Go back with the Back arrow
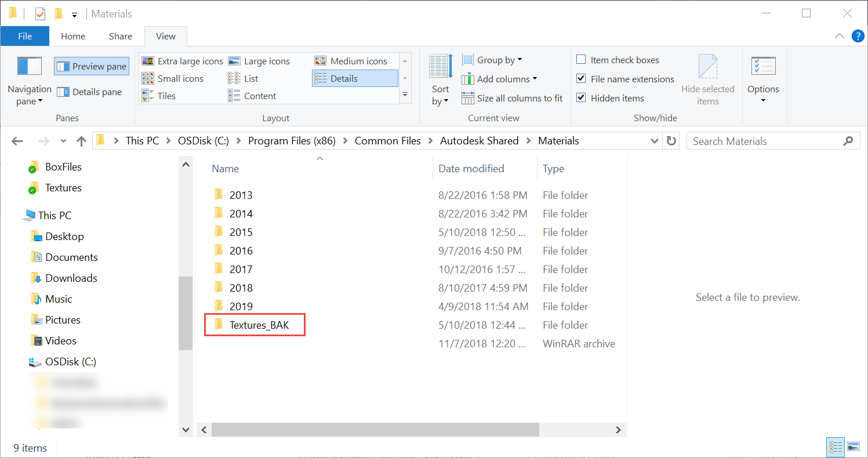 click(x=17, y=141)
